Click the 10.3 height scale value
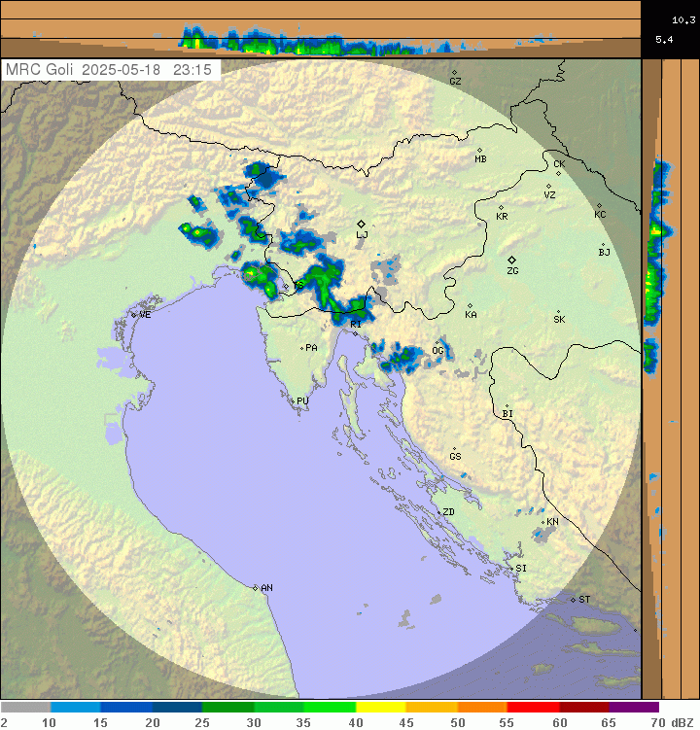 (x=683, y=20)
